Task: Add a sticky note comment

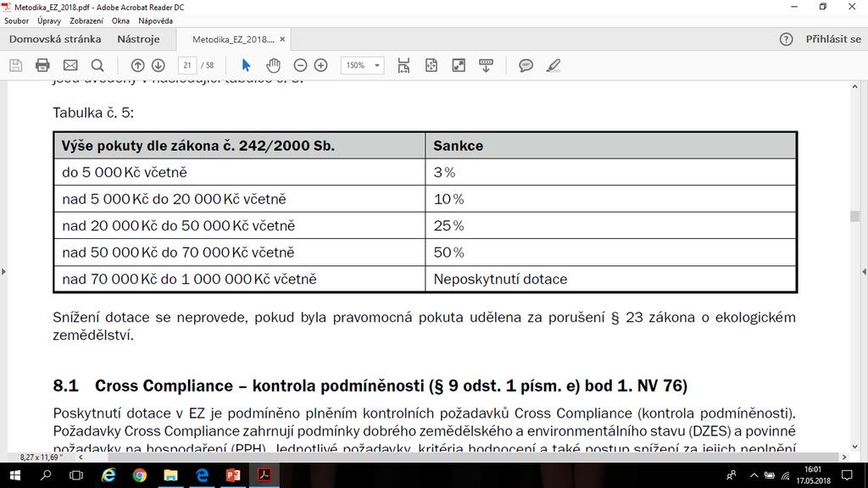Action: point(526,65)
